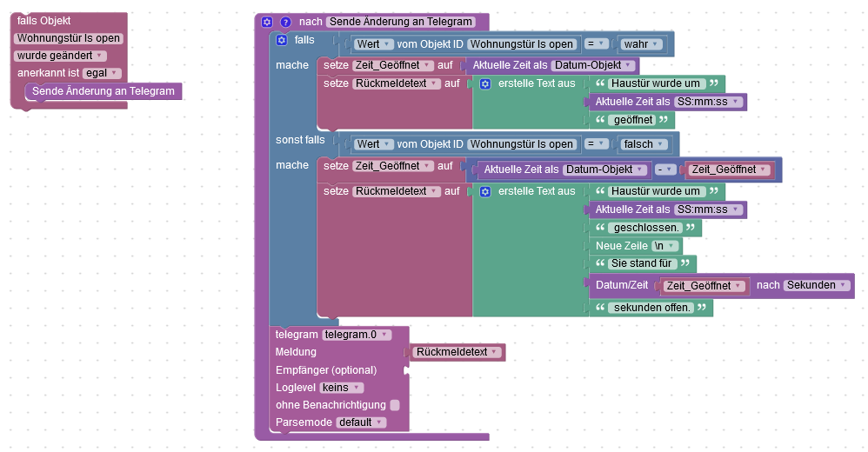Image resolution: width=868 pixels, height=452 pixels.
Task: Click the 'Wohnungstür Is open' object ID in the 'wahr' condition
Action: point(522,44)
